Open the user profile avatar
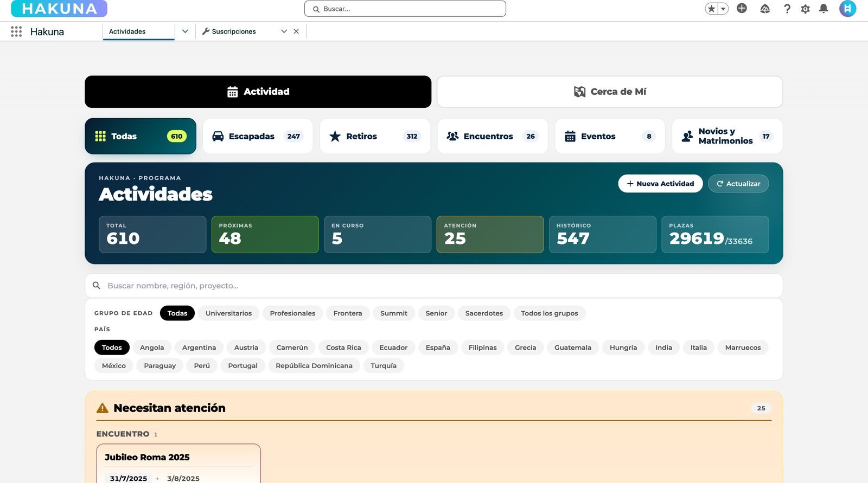The height and width of the screenshot is (483, 868). pyautogui.click(x=847, y=9)
